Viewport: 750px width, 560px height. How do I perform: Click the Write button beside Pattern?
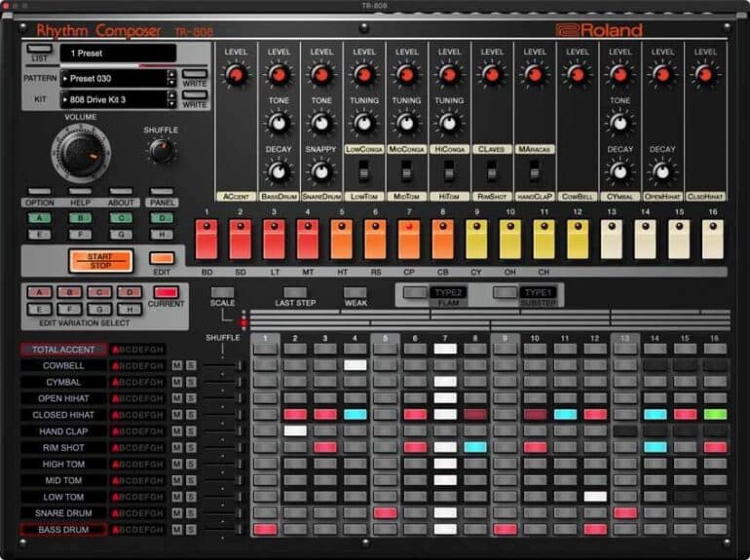pyautogui.click(x=195, y=74)
